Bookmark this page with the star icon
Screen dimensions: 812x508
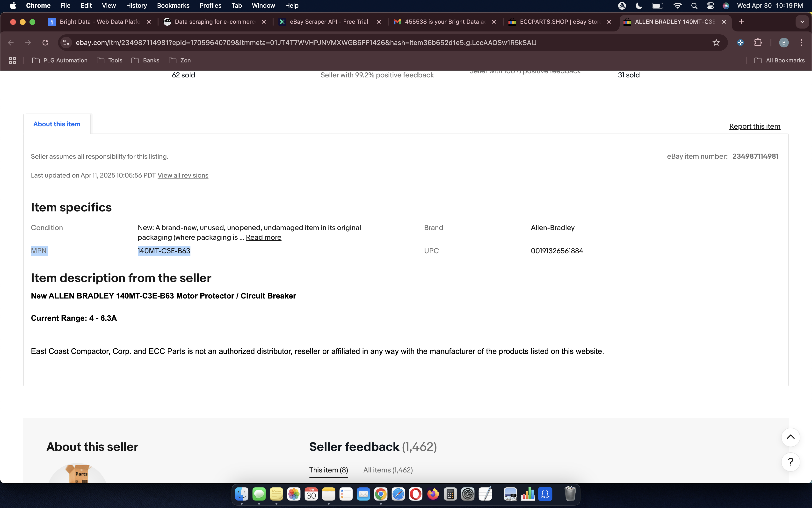pyautogui.click(x=716, y=43)
